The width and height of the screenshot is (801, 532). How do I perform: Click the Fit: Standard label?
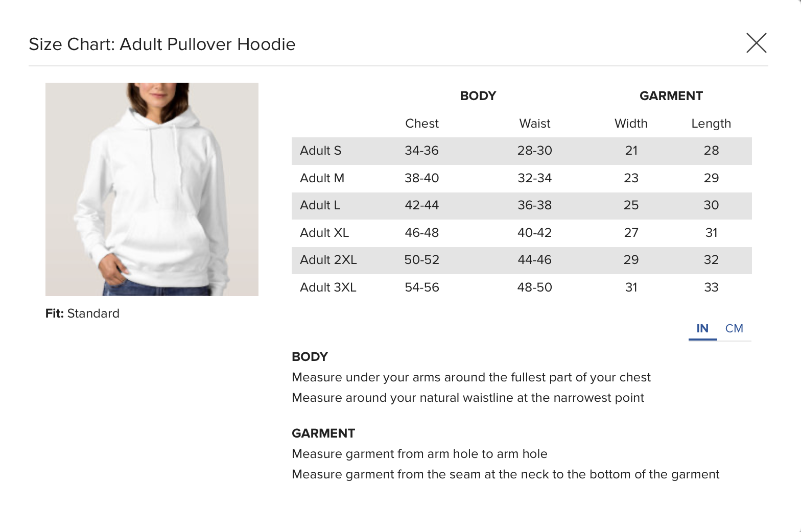coord(82,313)
